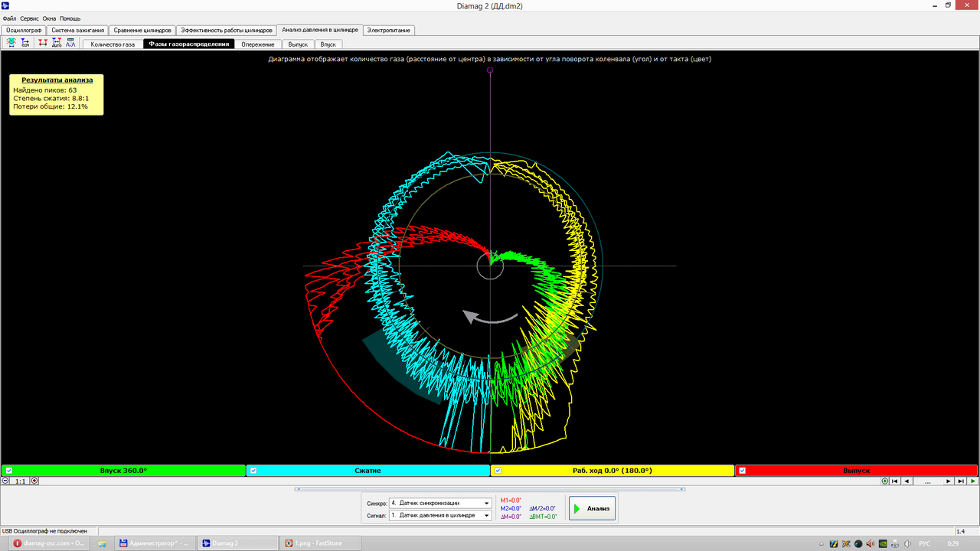Open the Сервис menu
The image size is (980, 551).
point(30,18)
